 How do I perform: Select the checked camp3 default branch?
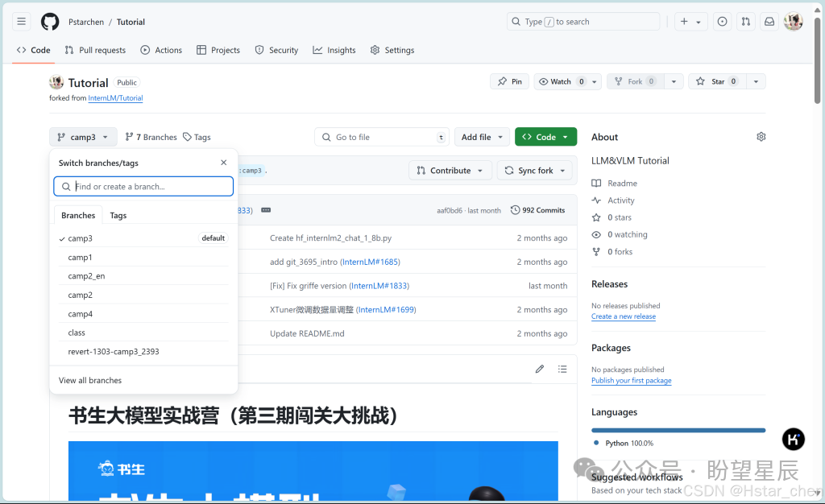tap(143, 238)
